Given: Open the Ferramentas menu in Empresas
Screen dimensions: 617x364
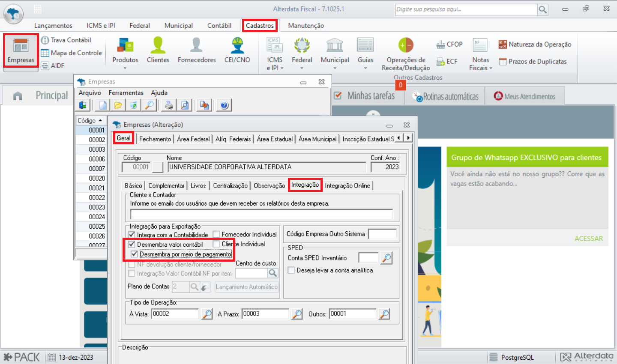Looking at the screenshot, I should (x=126, y=92).
